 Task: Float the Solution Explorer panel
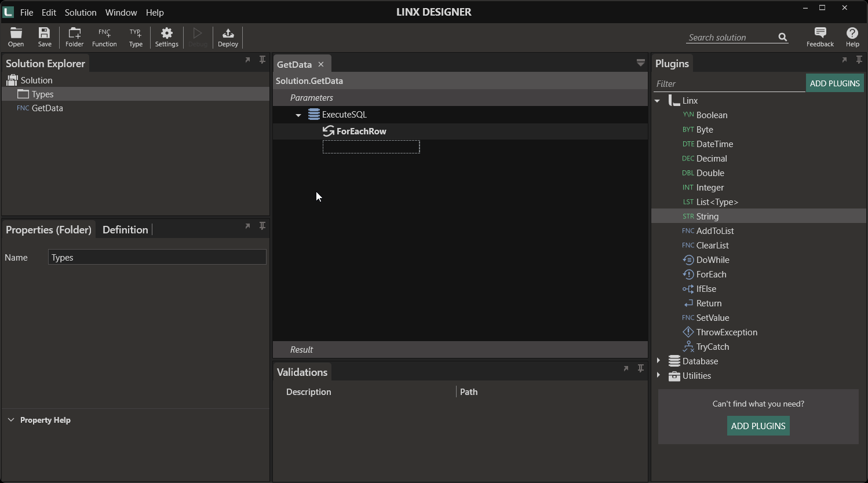point(247,60)
